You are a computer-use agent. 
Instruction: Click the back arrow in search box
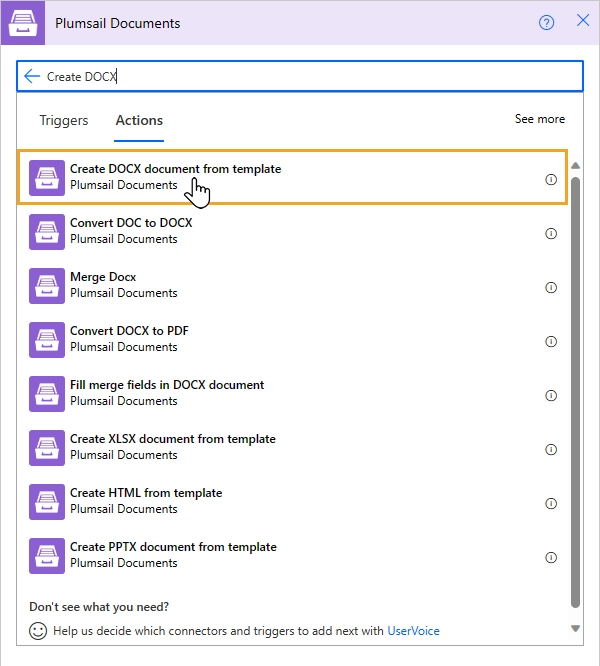click(32, 76)
